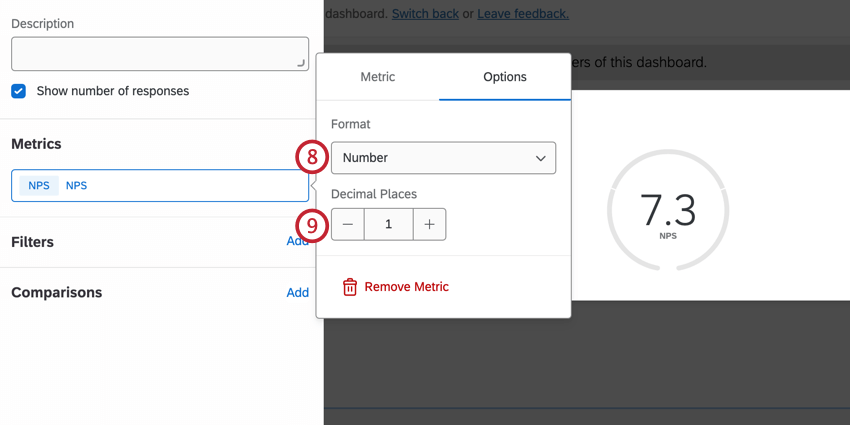Click into the Description text box
Screen dimensions: 850x425
[x=160, y=54]
